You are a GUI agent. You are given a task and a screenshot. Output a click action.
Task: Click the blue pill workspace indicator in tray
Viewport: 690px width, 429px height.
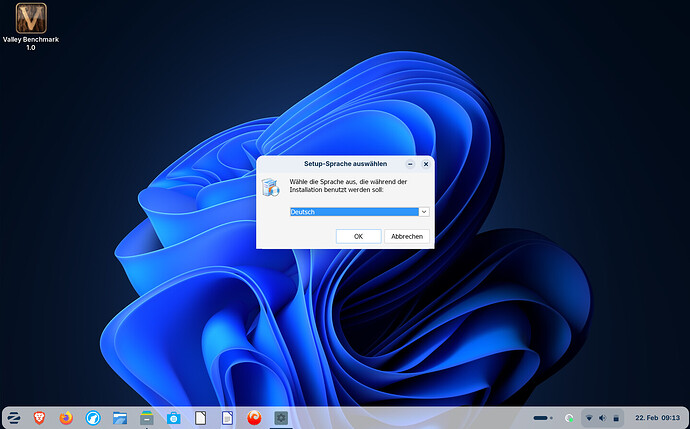point(542,416)
